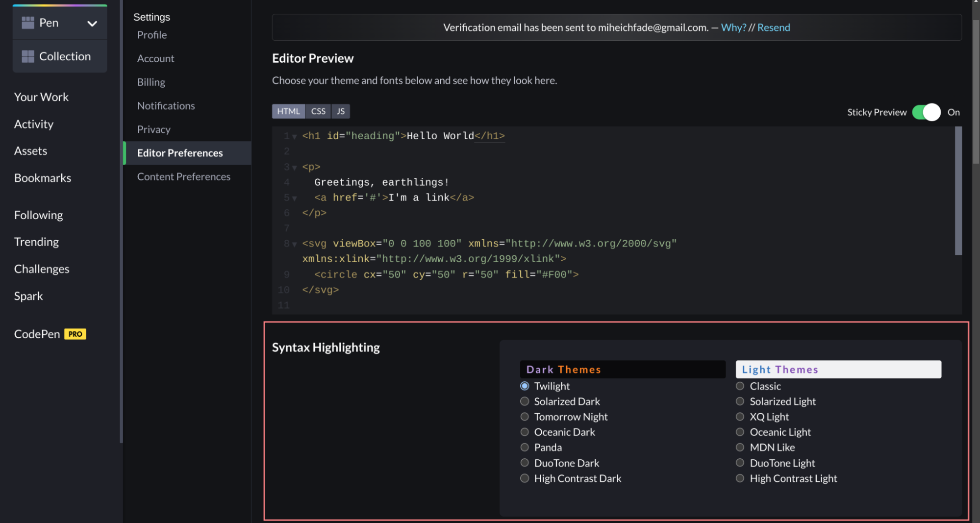
Task: Click the CodePen PRO badge
Action: [75, 334]
